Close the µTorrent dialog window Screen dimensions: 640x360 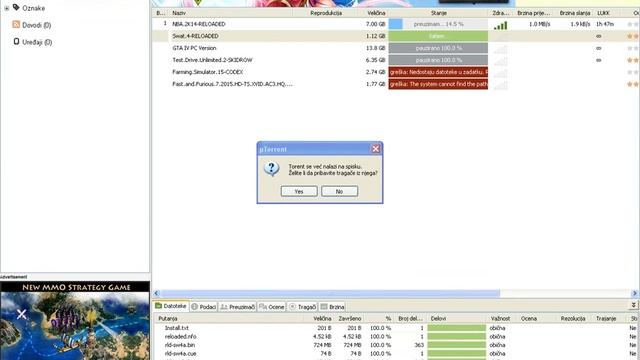point(376,149)
